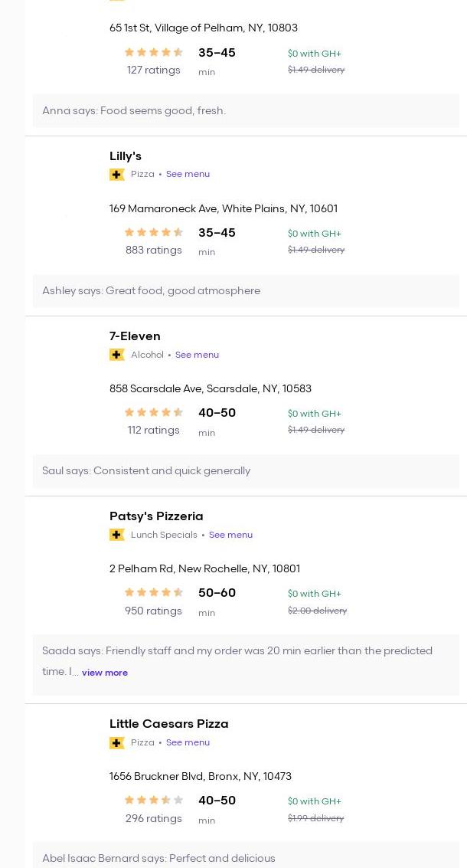Click the GH+ badge under Patsy's Pizzeria
The image size is (467, 868).
click(x=117, y=535)
